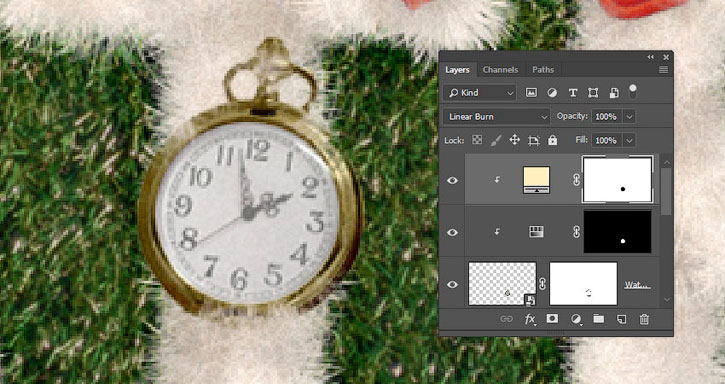Image resolution: width=725 pixels, height=384 pixels.
Task: Hide the black-masked adjustment layer
Action: [x=453, y=232]
